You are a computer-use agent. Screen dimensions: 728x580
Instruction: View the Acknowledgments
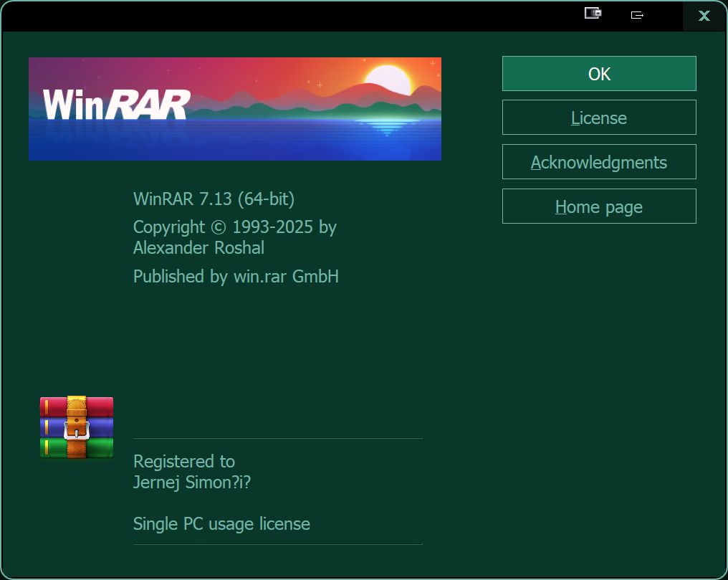[599, 162]
